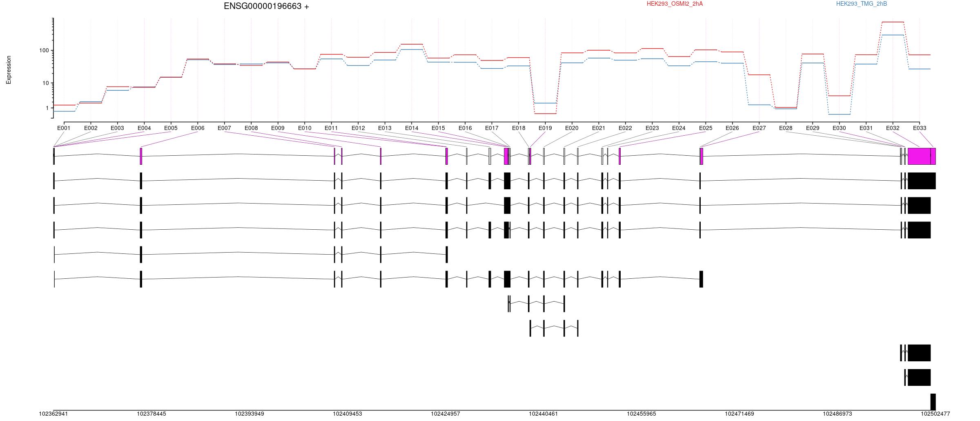
Task: Click exon label E014
Action: 412,128
